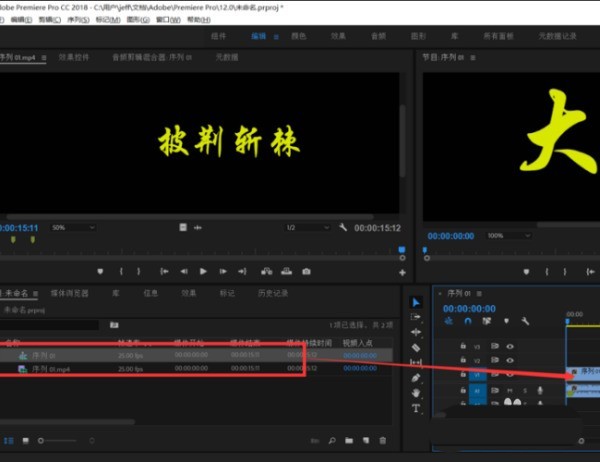Viewport: 600px width, 462px height.
Task: Select the Selection arrow tool
Action: pyautogui.click(x=416, y=303)
